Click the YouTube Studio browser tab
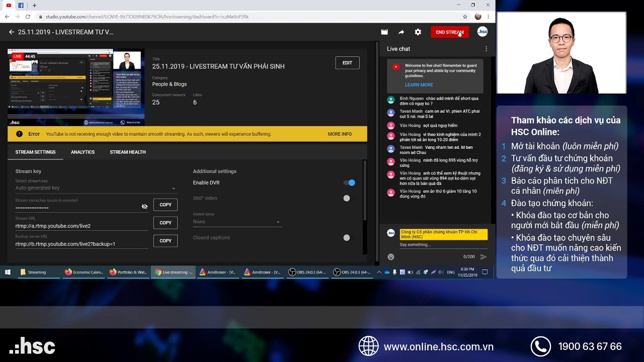644x362 pixels. tap(9, 5)
